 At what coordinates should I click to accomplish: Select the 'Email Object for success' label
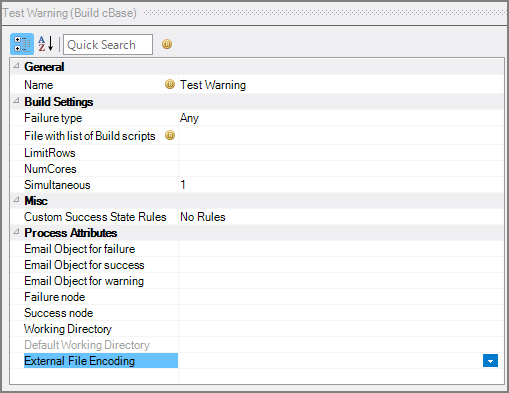[84, 265]
